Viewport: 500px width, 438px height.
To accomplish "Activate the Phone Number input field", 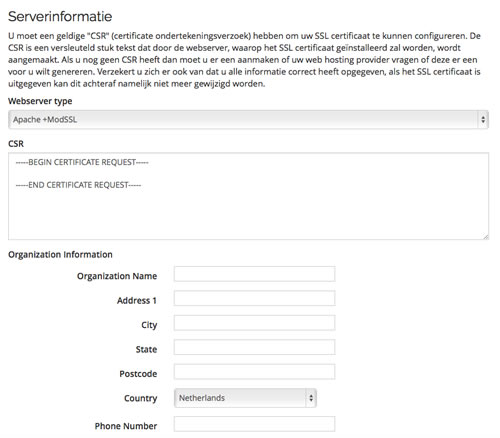I will coord(255,424).
